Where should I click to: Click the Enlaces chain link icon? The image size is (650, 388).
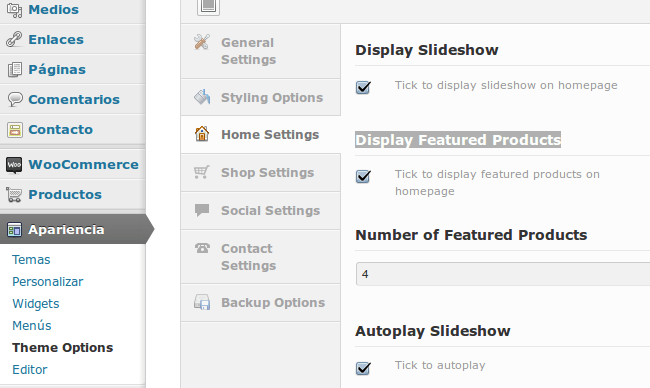click(15, 39)
